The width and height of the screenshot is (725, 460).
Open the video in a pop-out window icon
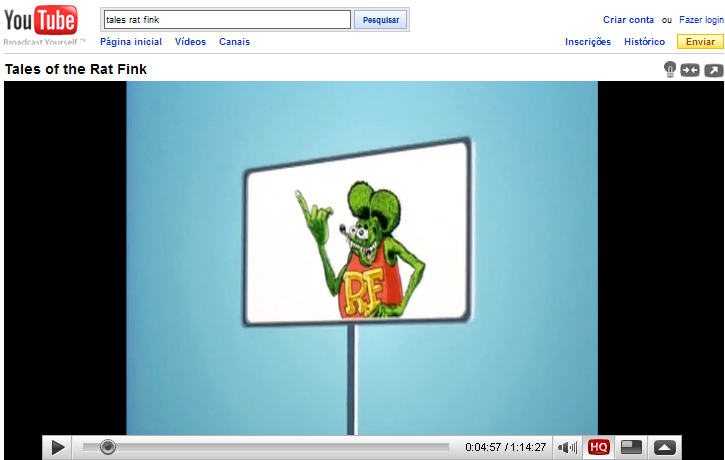click(x=712, y=70)
